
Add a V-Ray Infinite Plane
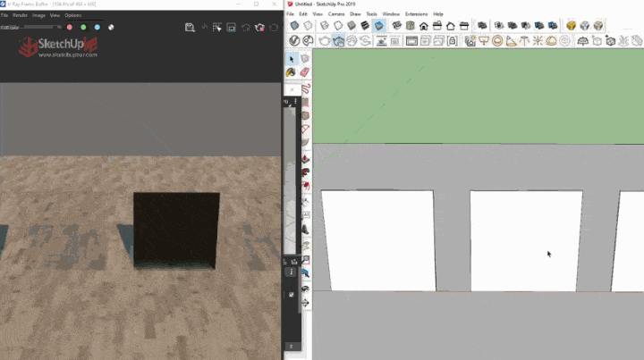pos(583,40)
